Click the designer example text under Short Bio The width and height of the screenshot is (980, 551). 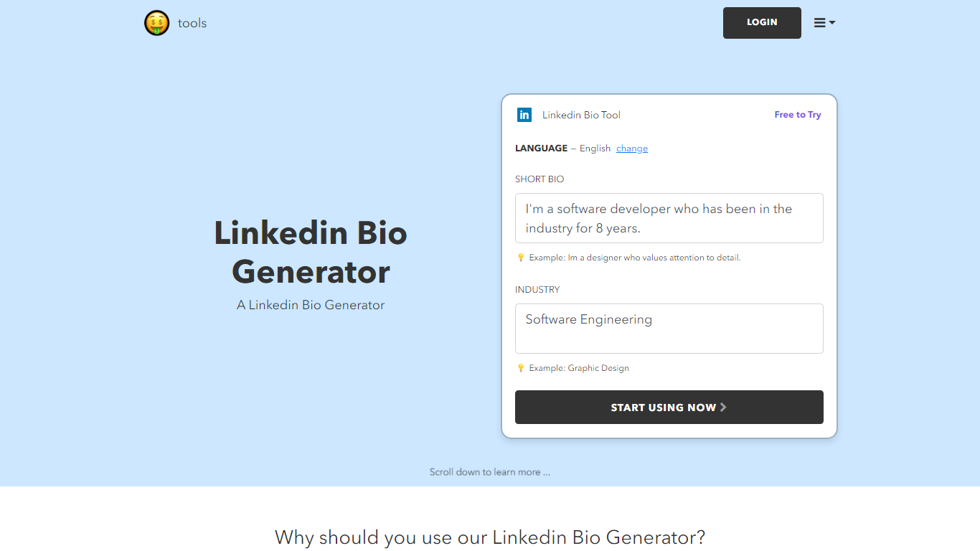tap(634, 258)
